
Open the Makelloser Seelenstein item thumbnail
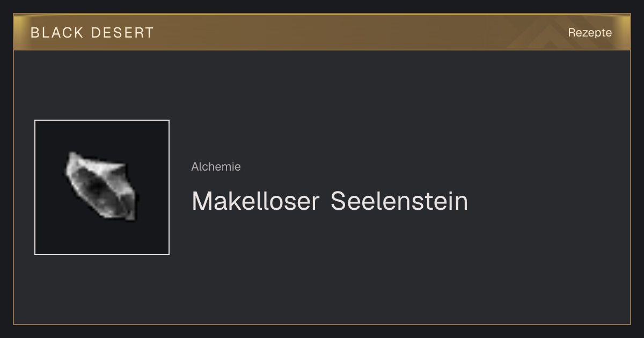(x=102, y=187)
